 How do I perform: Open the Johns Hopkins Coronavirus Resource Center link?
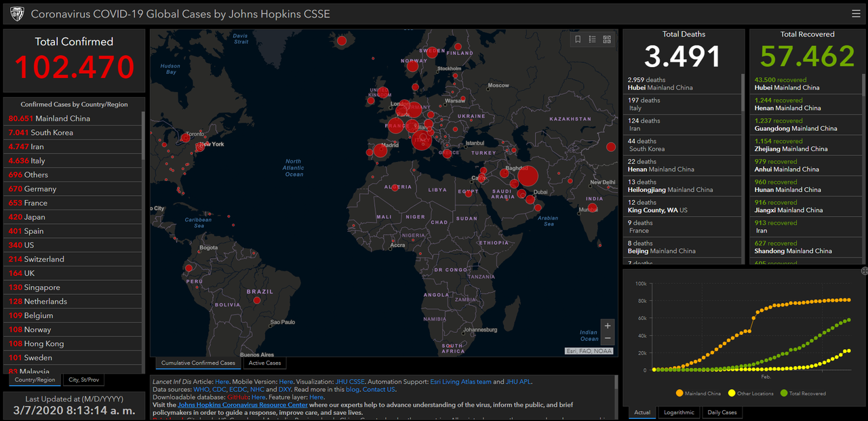(x=243, y=405)
